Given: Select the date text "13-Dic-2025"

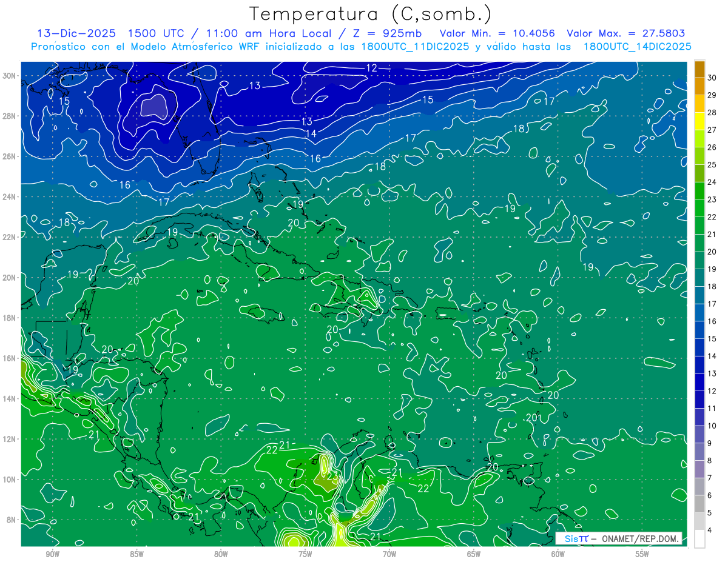Looking at the screenshot, I should click(75, 33).
